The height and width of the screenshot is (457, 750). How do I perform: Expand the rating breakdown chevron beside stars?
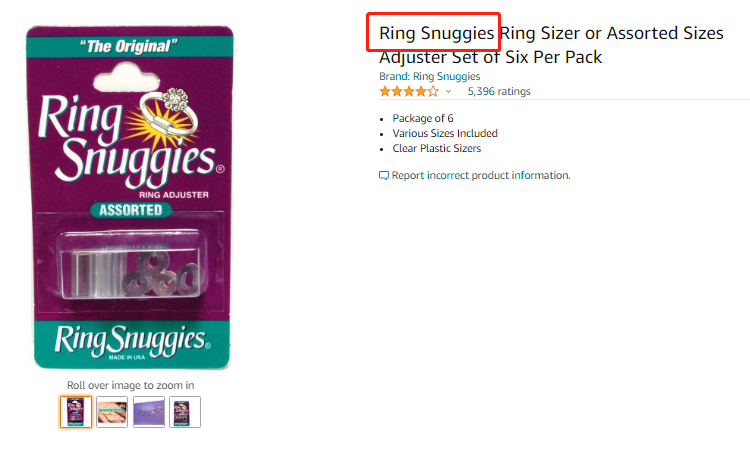click(x=448, y=91)
